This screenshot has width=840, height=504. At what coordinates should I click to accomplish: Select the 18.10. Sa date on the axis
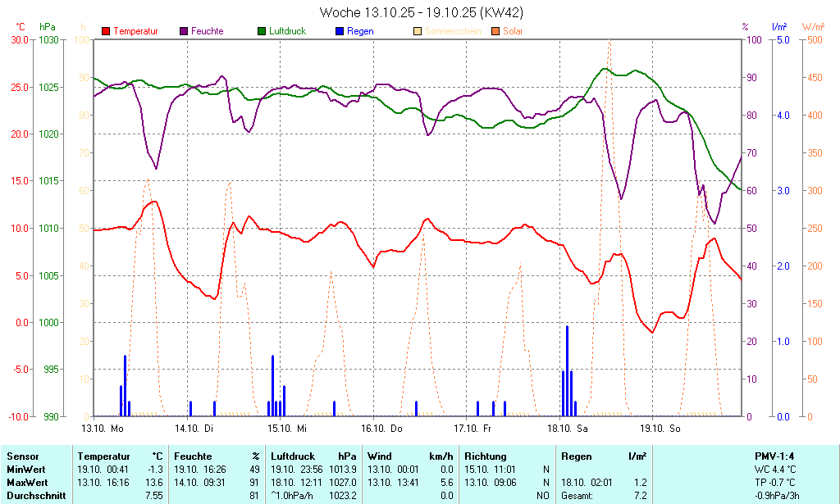point(569,429)
